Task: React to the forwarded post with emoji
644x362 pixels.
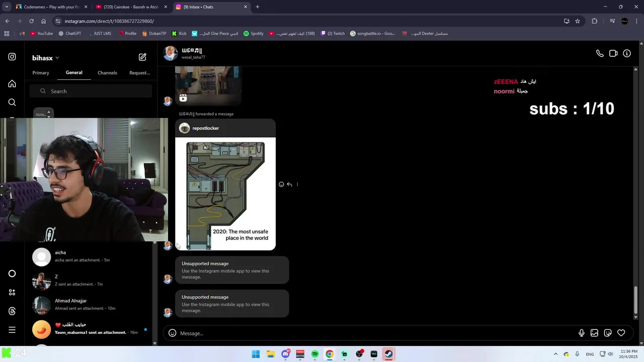Action: click(281, 185)
